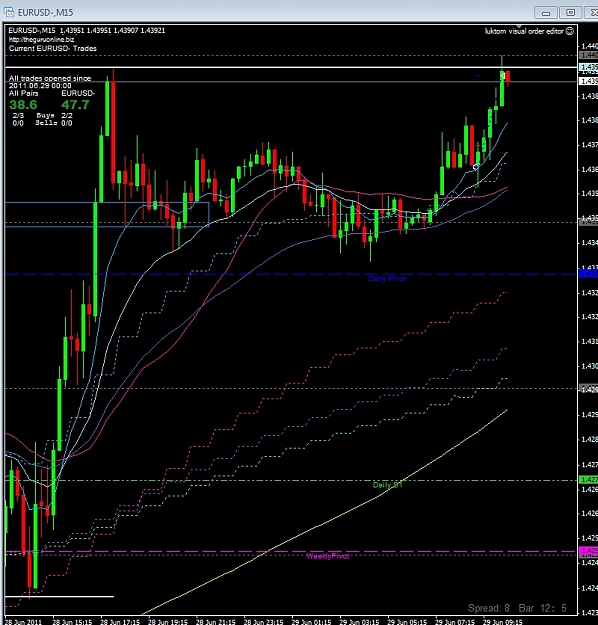Click the green 47.7 pips value
The height and width of the screenshot is (625, 598).
[x=75, y=105]
